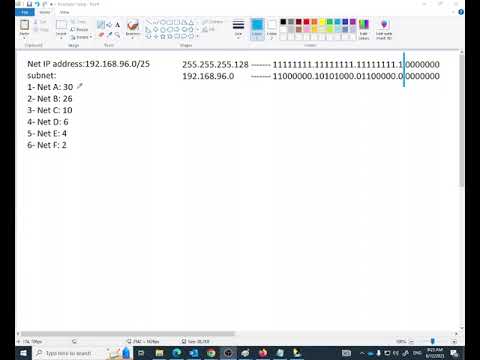Switch to the Home ribbon tab
The width and height of the screenshot is (480, 360).
[x=45, y=12]
